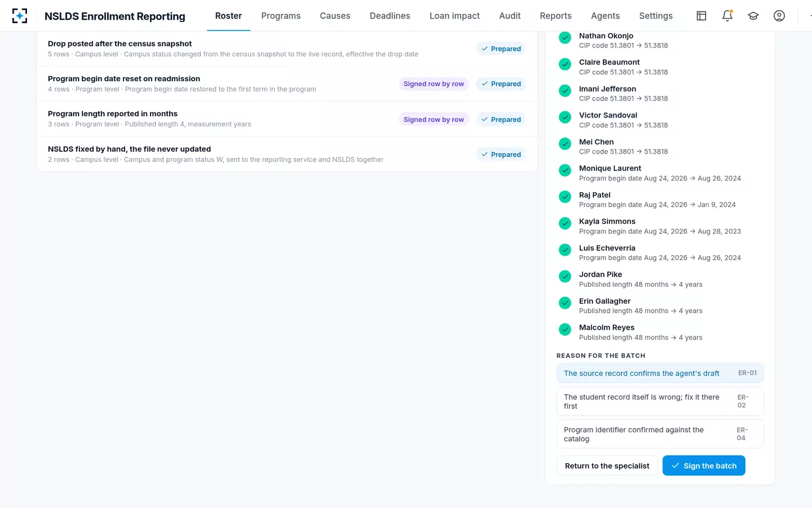The height and width of the screenshot is (508, 812).
Task: Open Program begin date reset on readmission row
Action: [287, 84]
